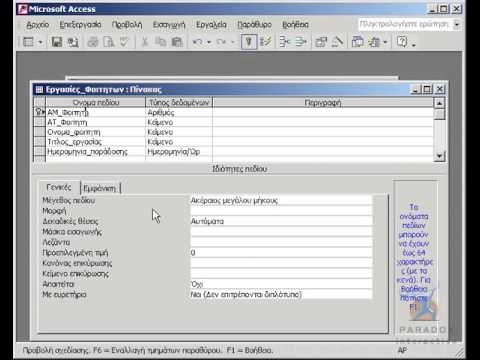The image size is (480, 360).
Task: Select the Ονομα_φοιτητή field name cell
Action: 95,132
